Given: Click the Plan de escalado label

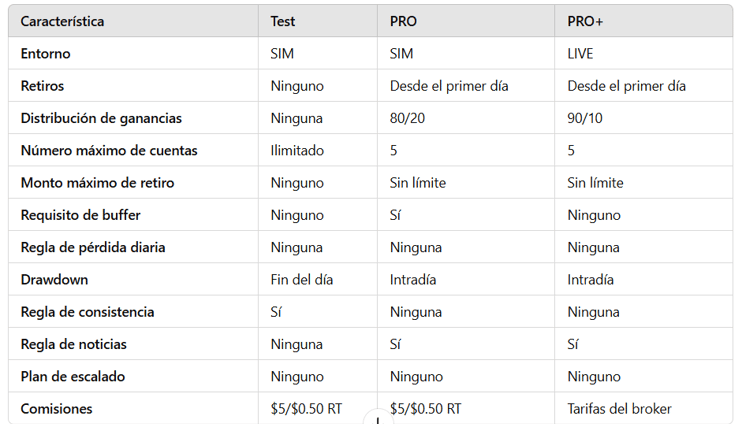Looking at the screenshot, I should click(73, 377).
